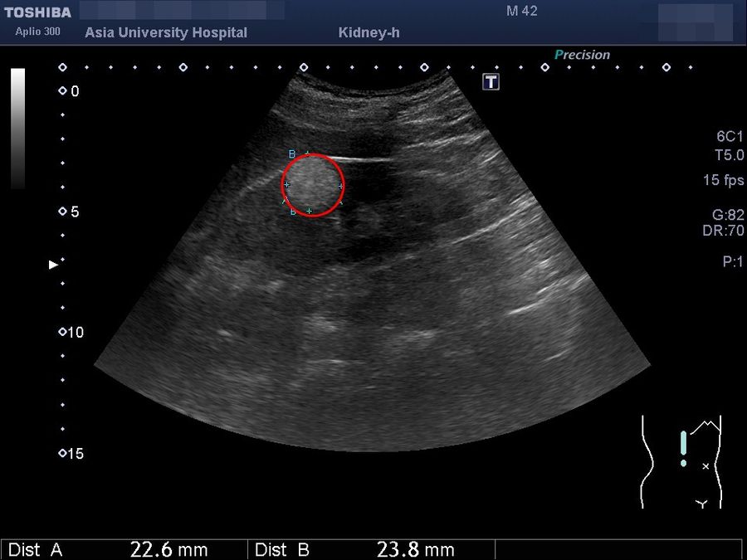This screenshot has height=560, width=747.
Task: Click the 6C1 transducer label
Action: point(730,137)
